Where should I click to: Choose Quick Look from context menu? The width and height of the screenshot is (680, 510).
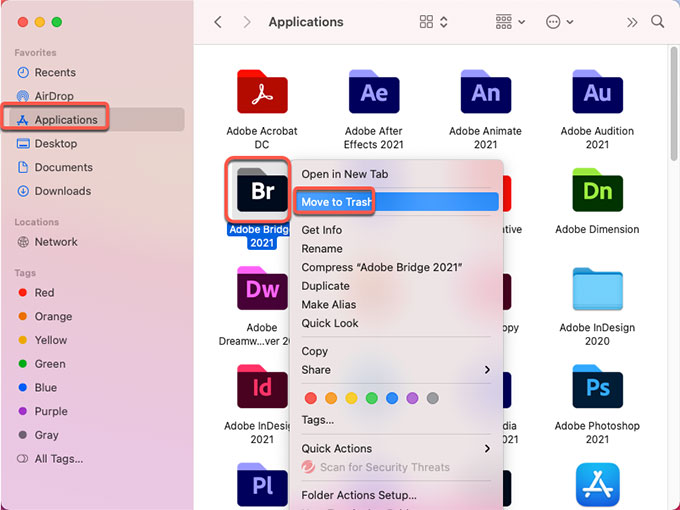[x=330, y=323]
